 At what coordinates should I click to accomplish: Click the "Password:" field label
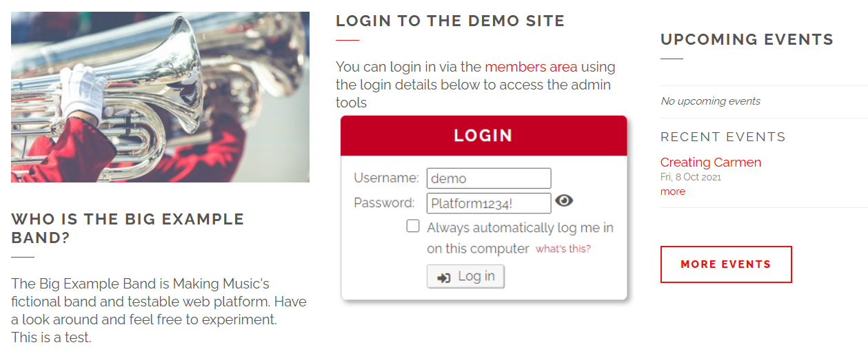pos(384,203)
